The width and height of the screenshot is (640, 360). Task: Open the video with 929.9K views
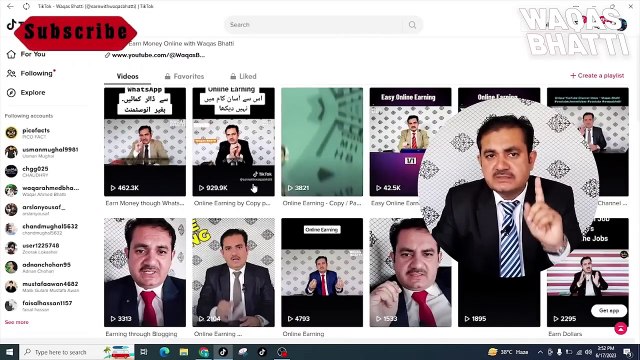click(x=233, y=142)
